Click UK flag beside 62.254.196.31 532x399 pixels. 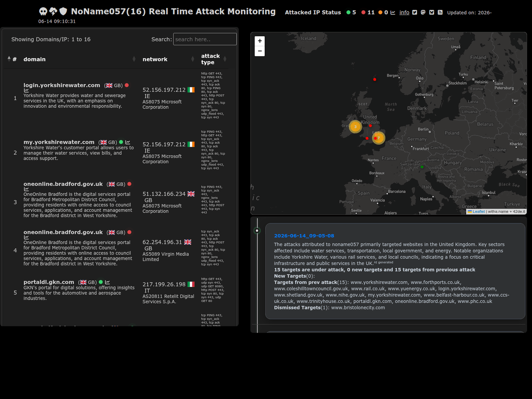pyautogui.click(x=188, y=242)
